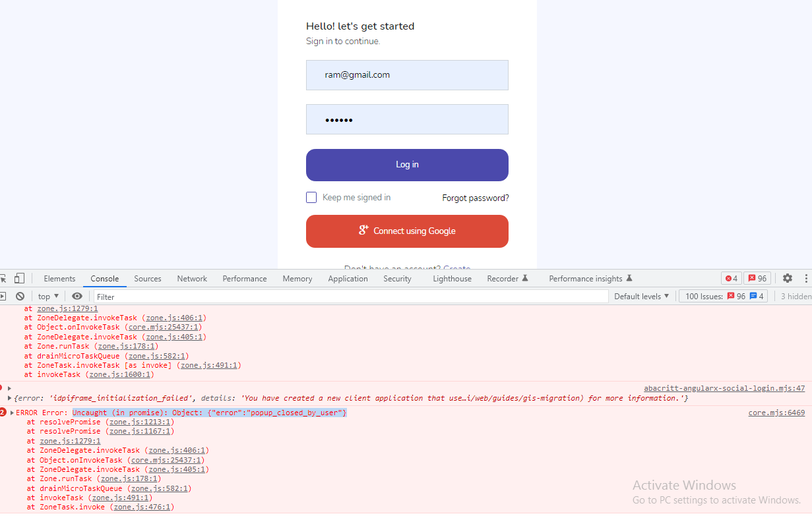Select the Console tab
Viewport: 812px width, 518px height.
pos(105,279)
